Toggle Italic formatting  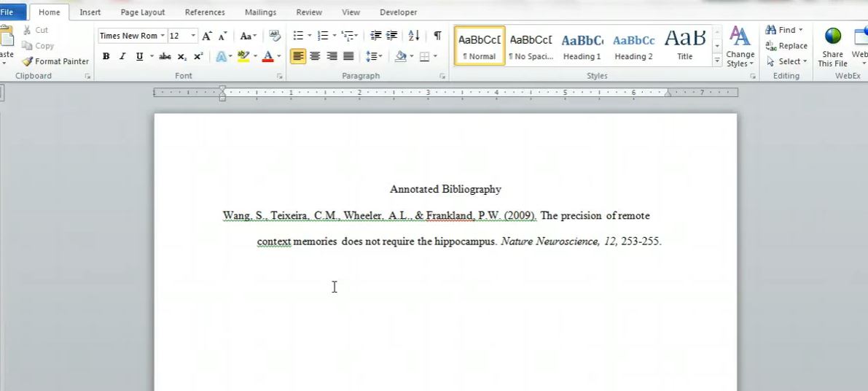pyautogui.click(x=122, y=56)
